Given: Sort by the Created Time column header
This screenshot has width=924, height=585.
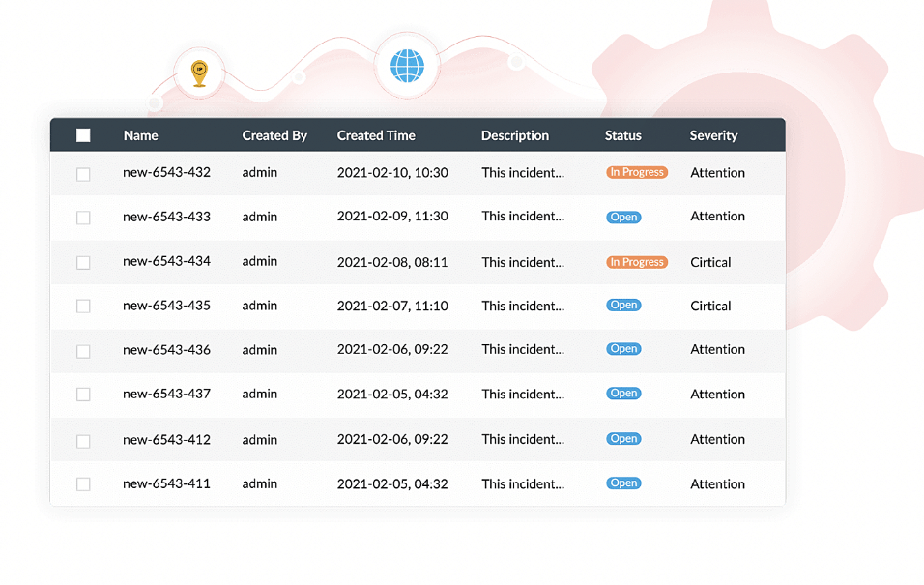Looking at the screenshot, I should click(x=376, y=135).
